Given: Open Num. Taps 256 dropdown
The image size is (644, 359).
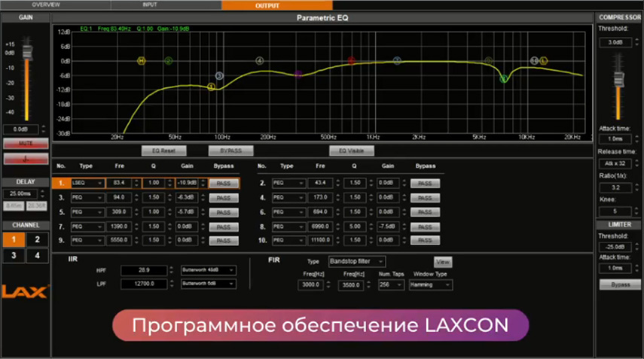Looking at the screenshot, I should point(391,284).
